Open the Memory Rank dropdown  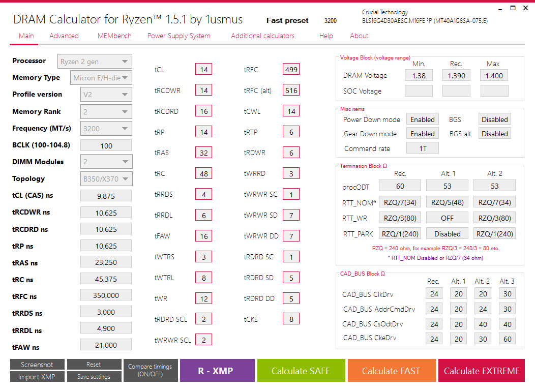pos(106,111)
